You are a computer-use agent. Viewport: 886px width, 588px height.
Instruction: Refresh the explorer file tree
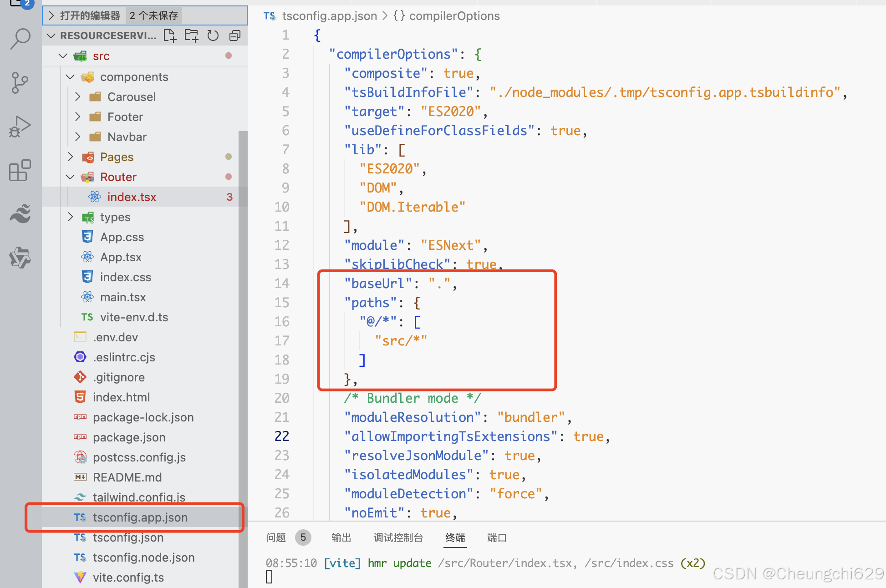click(x=213, y=35)
